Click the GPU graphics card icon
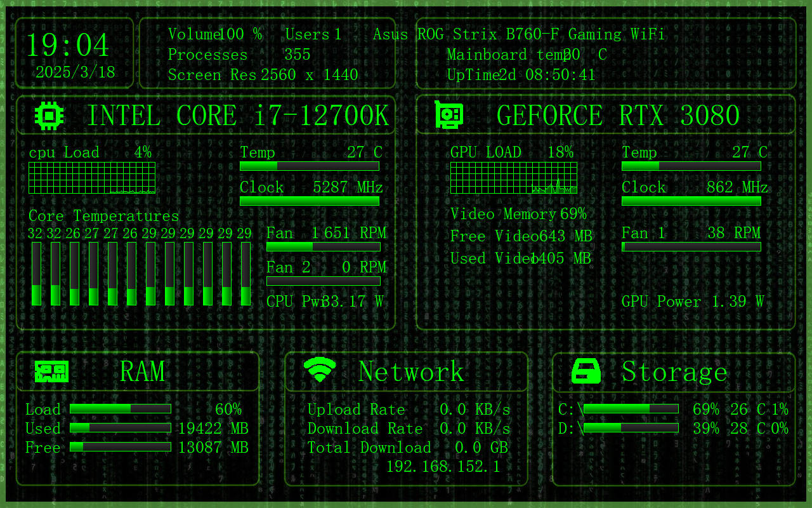 tap(449, 115)
